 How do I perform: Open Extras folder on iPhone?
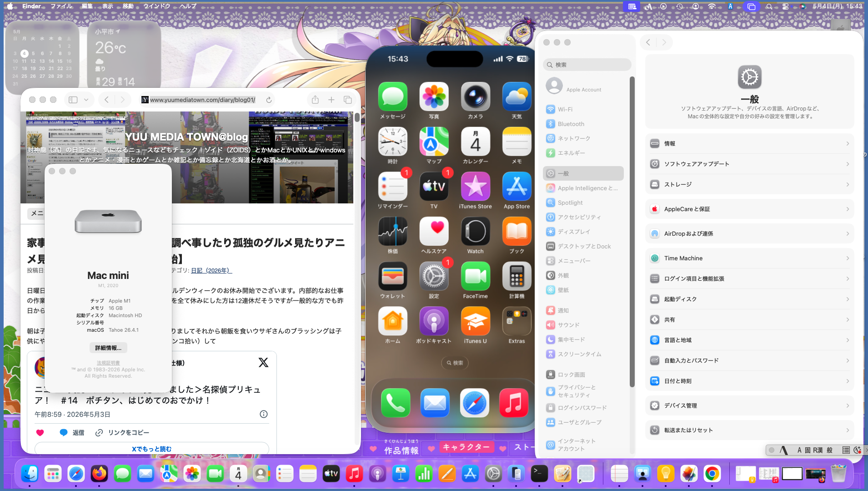(x=517, y=321)
